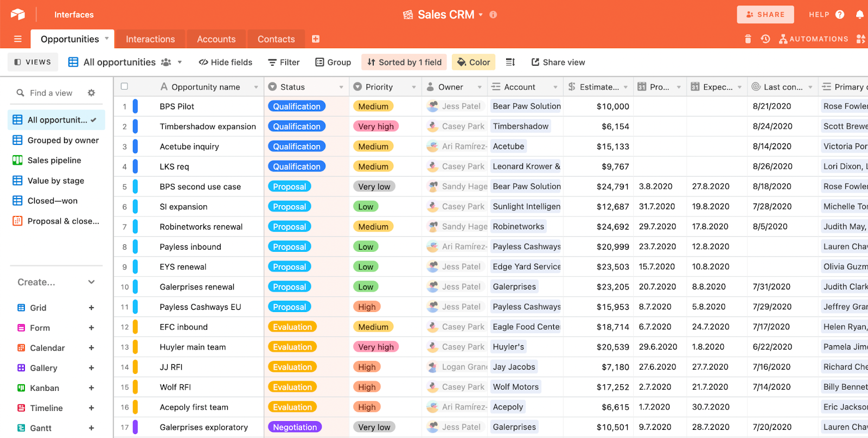Click the base info icon beside Sales CRM

(493, 15)
